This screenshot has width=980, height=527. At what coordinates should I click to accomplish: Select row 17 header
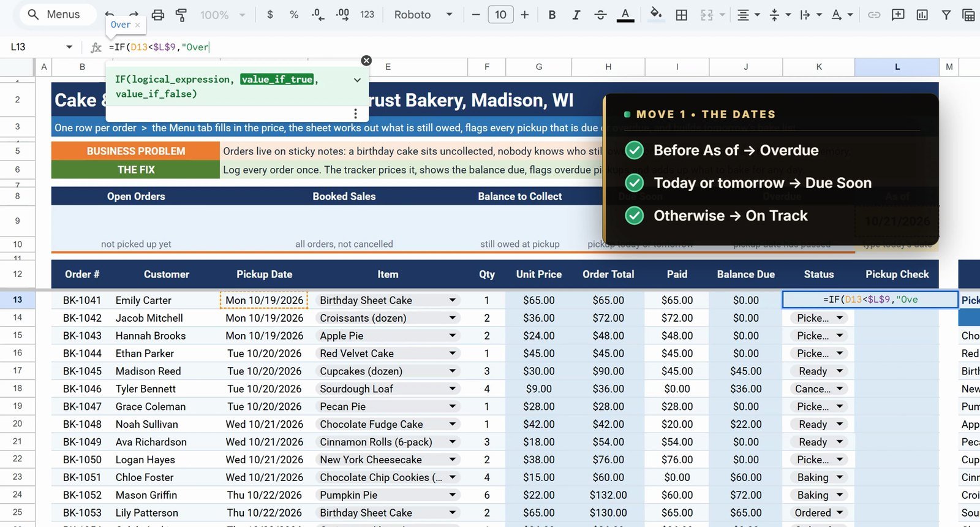(17, 371)
